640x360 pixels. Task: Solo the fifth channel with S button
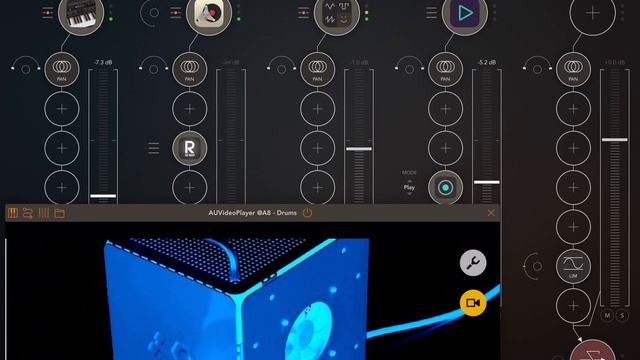(622, 316)
